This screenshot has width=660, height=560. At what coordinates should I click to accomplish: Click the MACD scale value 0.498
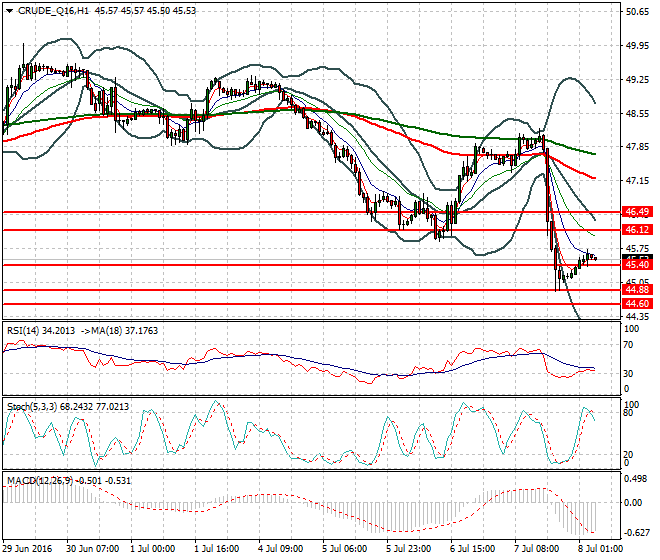click(x=635, y=478)
